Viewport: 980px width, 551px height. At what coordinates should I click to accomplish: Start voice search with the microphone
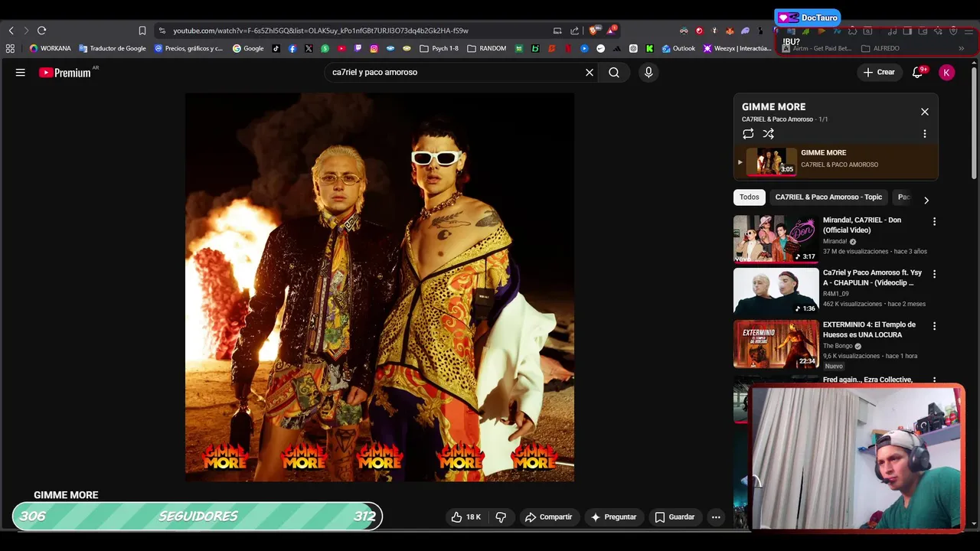(648, 72)
